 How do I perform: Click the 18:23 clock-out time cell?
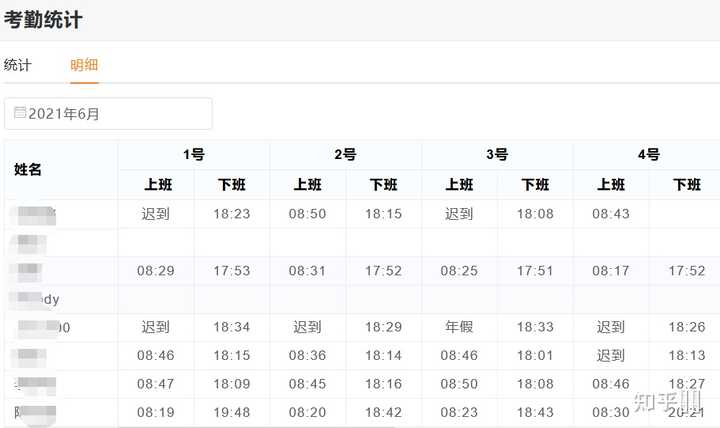point(232,214)
